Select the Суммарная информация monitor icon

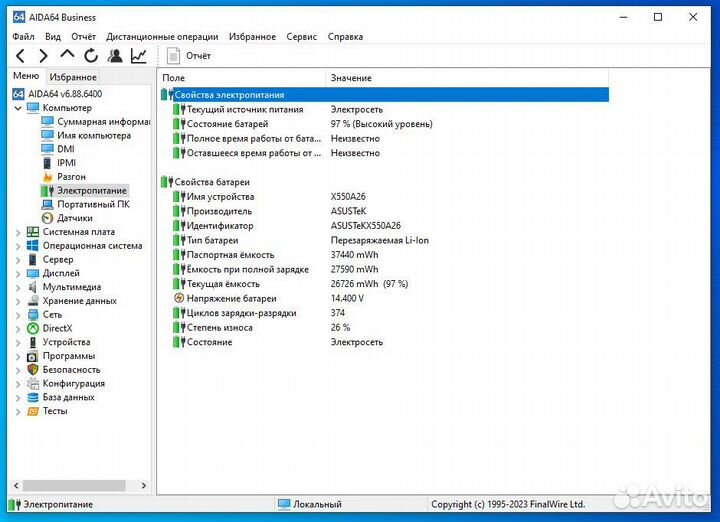[47, 121]
